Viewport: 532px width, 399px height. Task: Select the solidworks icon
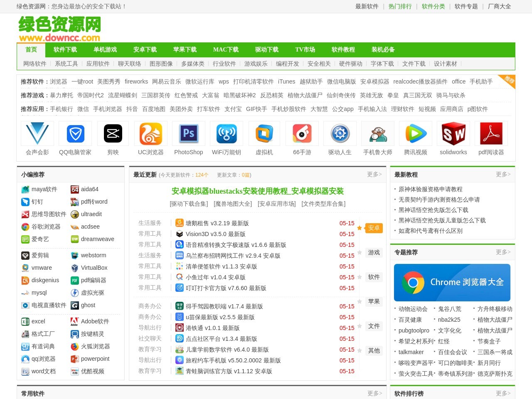[x=453, y=134]
